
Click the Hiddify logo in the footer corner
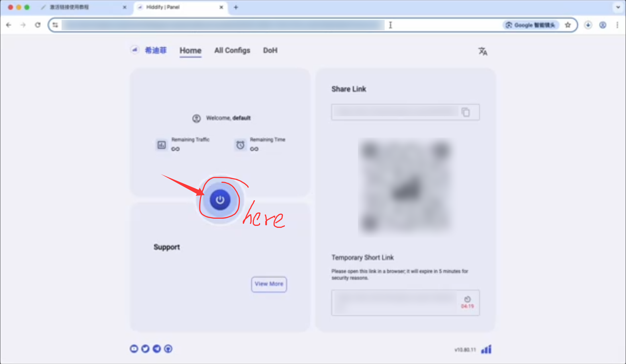[x=486, y=349]
